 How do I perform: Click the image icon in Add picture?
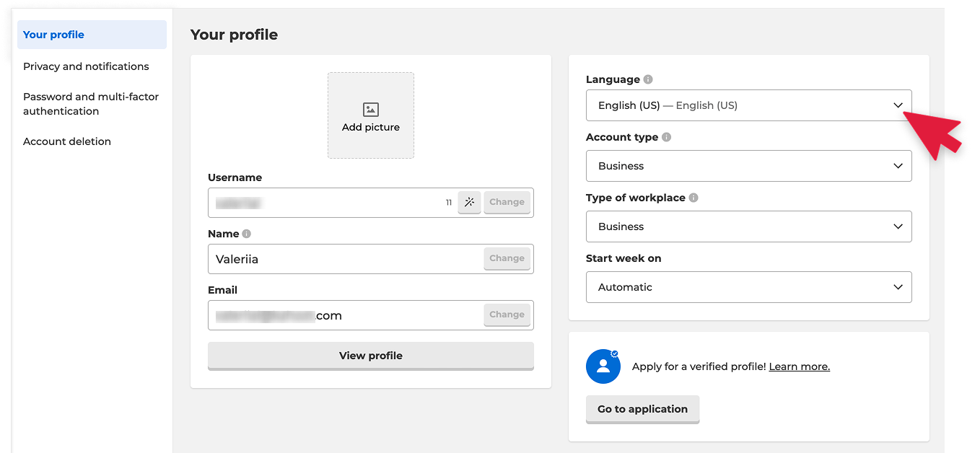[371, 110]
